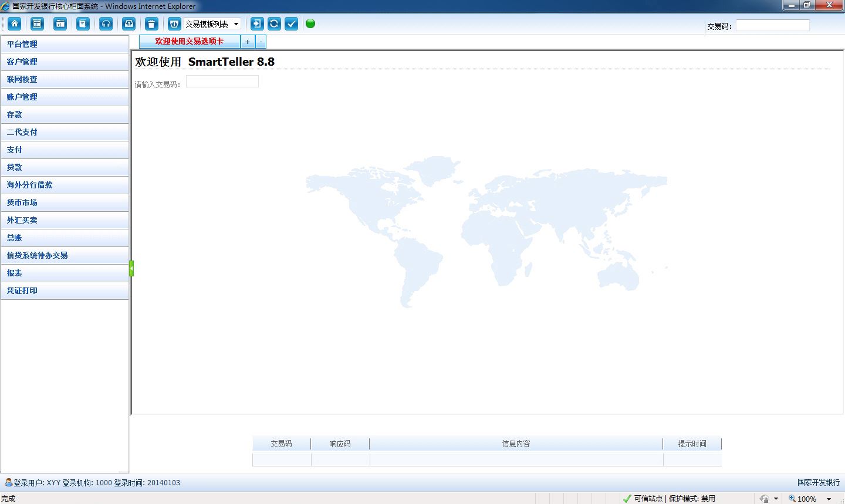Open the 客户管理 menu
845x504 pixels.
tap(65, 62)
